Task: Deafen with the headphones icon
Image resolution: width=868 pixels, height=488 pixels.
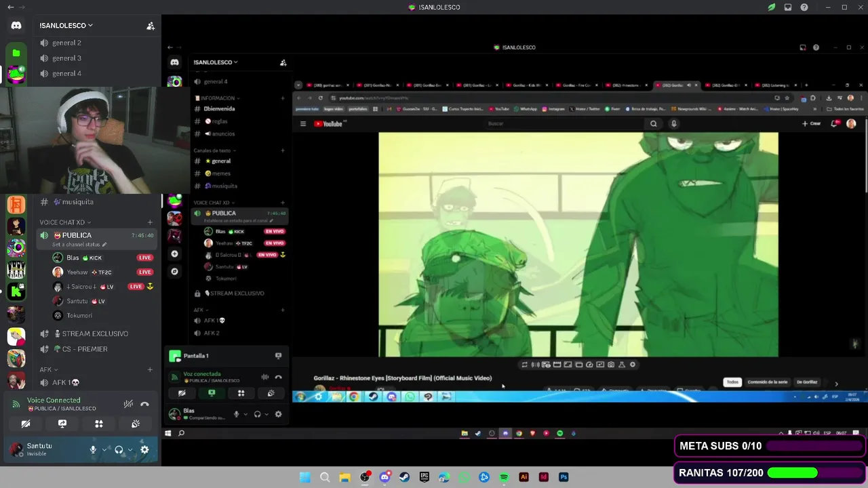Action: coord(119,449)
